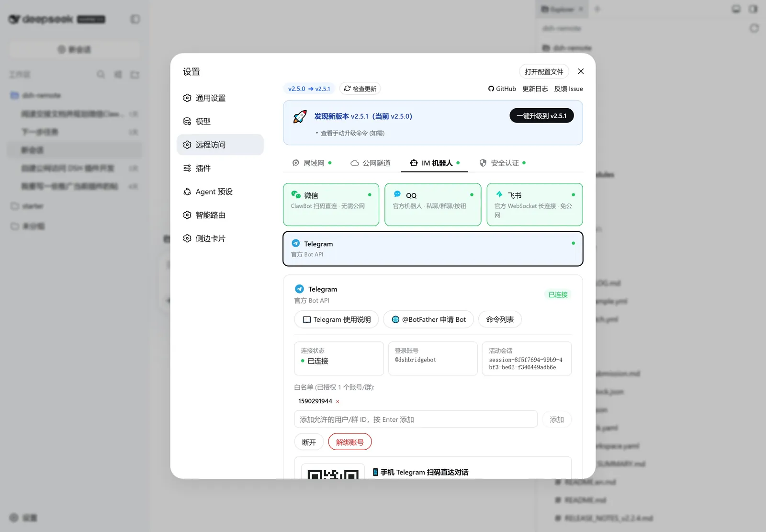
Task: Switch to IM 机器人 tab
Action: pyautogui.click(x=435, y=163)
